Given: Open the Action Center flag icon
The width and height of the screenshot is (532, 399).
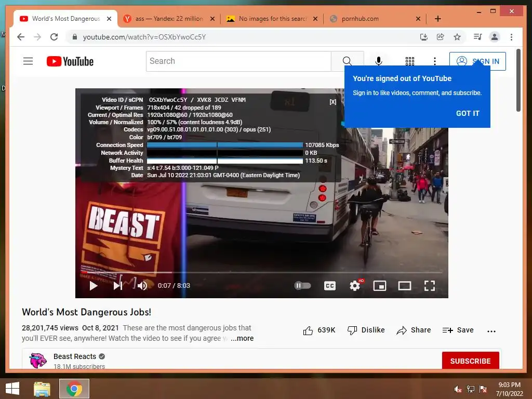Looking at the screenshot, I should coord(483,389).
